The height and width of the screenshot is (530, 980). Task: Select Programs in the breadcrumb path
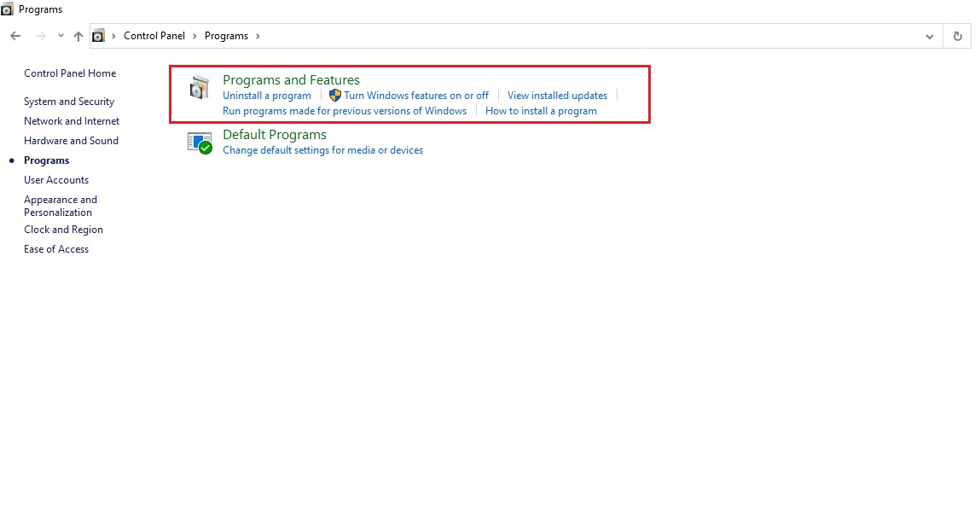226,36
